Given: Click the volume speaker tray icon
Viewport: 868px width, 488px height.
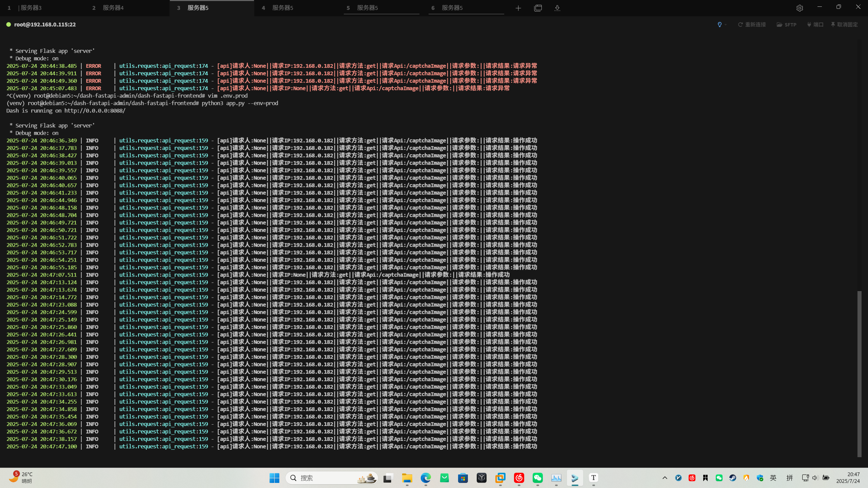Looking at the screenshot, I should tap(815, 478).
